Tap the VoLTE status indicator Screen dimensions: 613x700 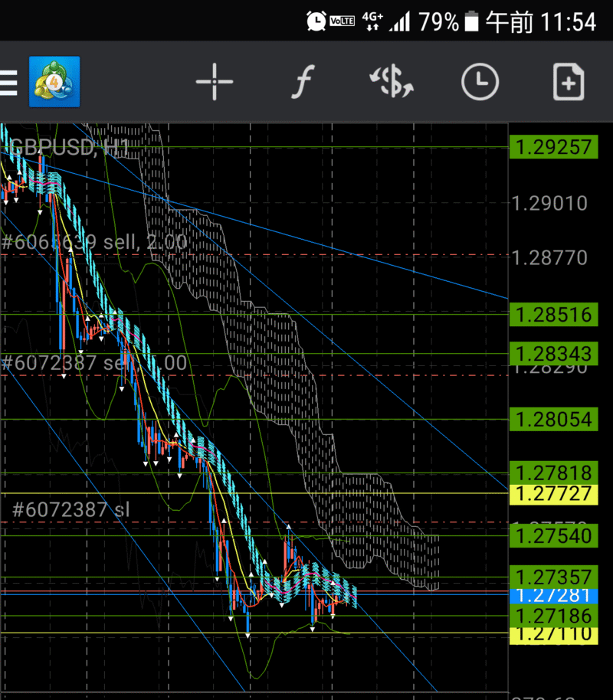(x=342, y=21)
